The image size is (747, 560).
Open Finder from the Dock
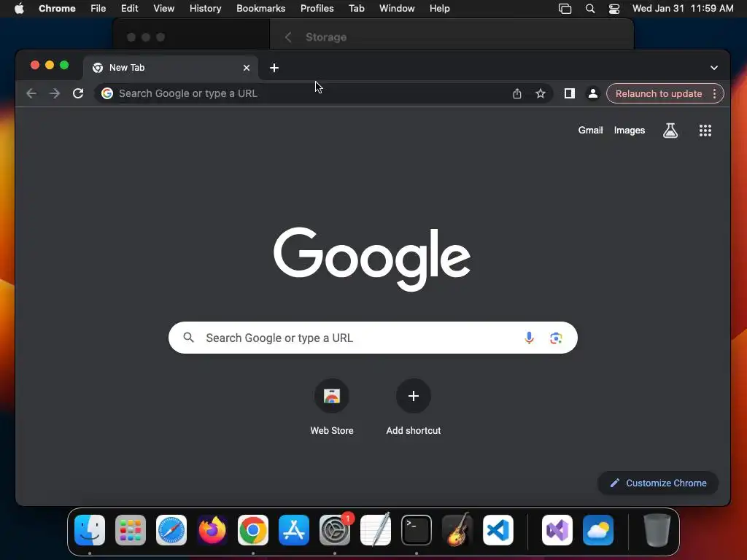click(x=90, y=530)
